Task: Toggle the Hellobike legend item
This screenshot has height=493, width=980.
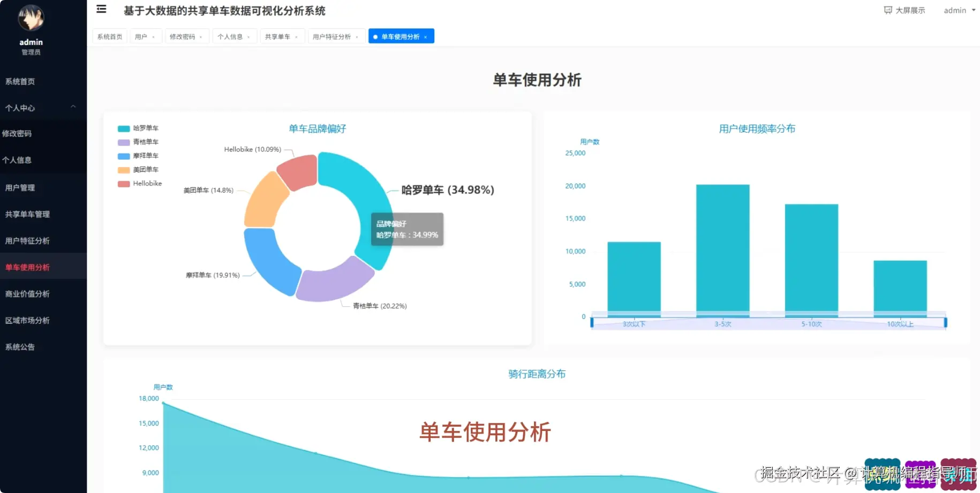Action: pyautogui.click(x=140, y=184)
